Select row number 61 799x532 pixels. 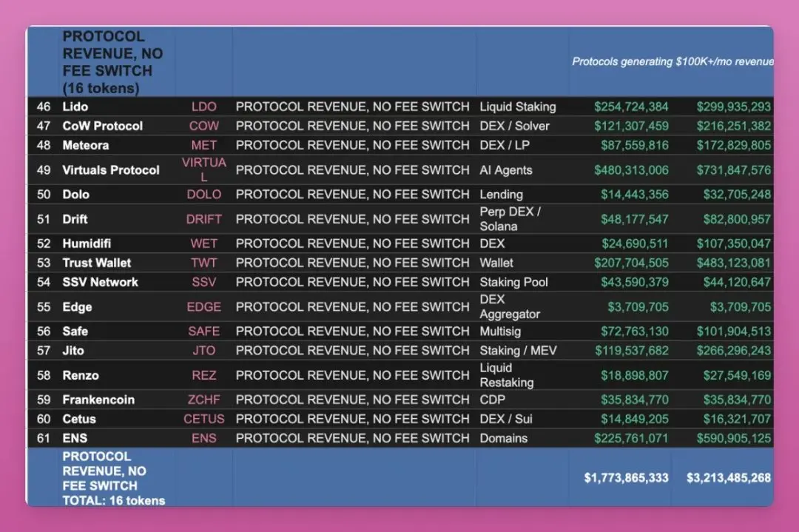pyautogui.click(x=44, y=438)
